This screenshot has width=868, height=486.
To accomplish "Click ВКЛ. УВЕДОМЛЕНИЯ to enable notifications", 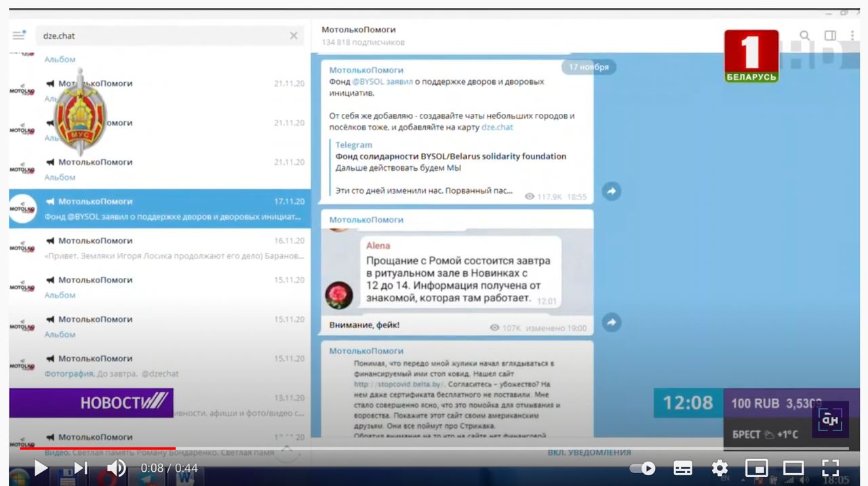I will click(x=589, y=452).
